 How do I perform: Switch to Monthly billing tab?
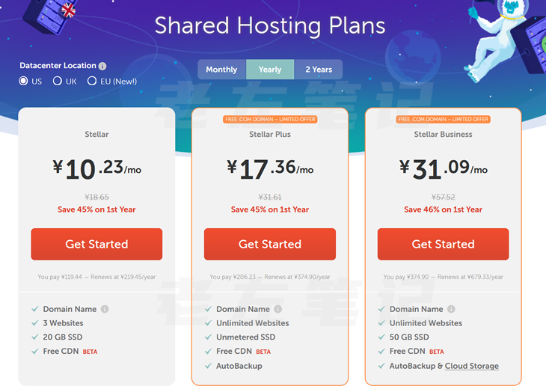[221, 70]
